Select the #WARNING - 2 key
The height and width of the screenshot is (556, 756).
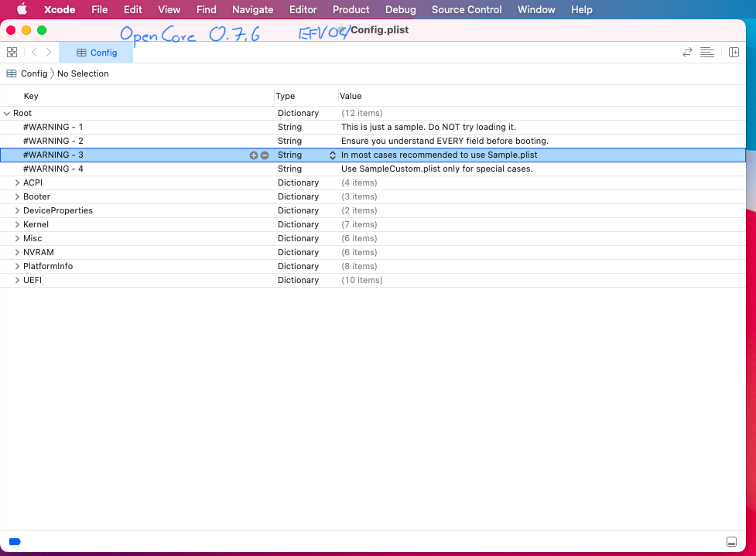click(x=53, y=141)
